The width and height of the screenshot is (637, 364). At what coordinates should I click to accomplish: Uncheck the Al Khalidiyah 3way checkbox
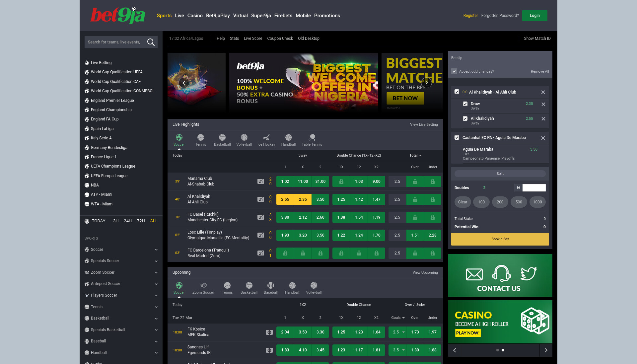tap(465, 118)
